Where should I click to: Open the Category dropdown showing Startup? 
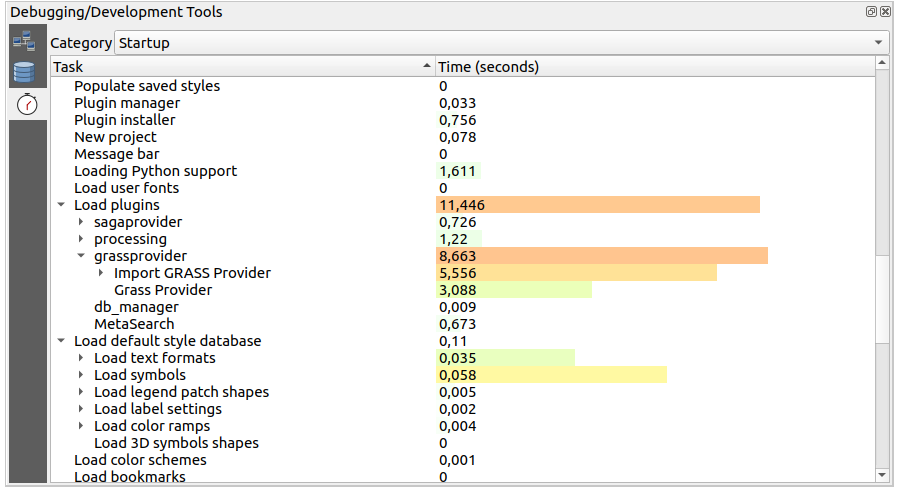click(x=502, y=43)
